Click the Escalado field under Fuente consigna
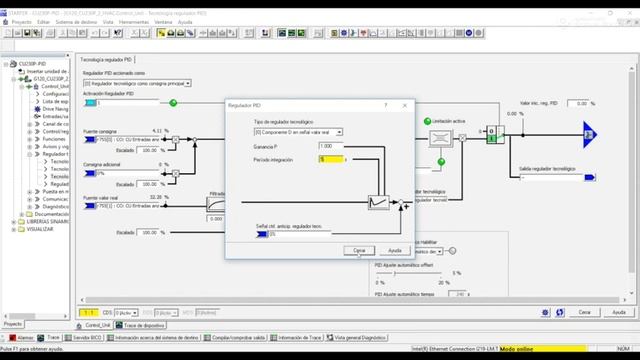 click(x=148, y=150)
